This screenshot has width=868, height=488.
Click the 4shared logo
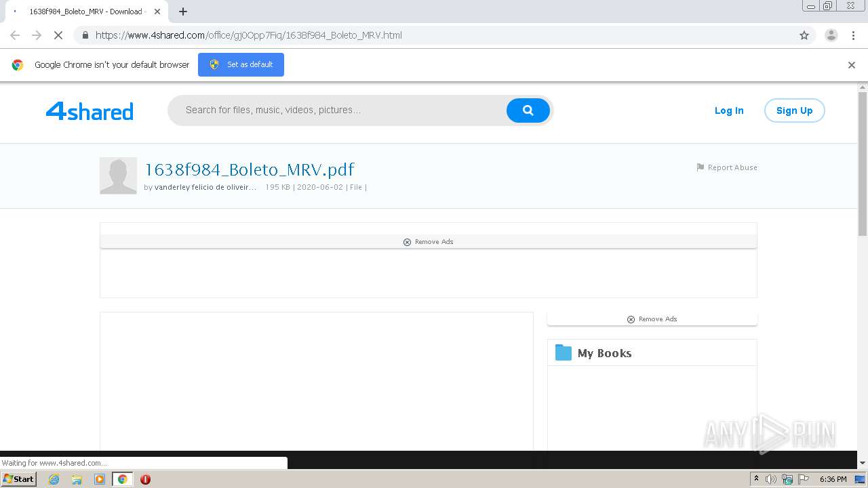pos(90,110)
